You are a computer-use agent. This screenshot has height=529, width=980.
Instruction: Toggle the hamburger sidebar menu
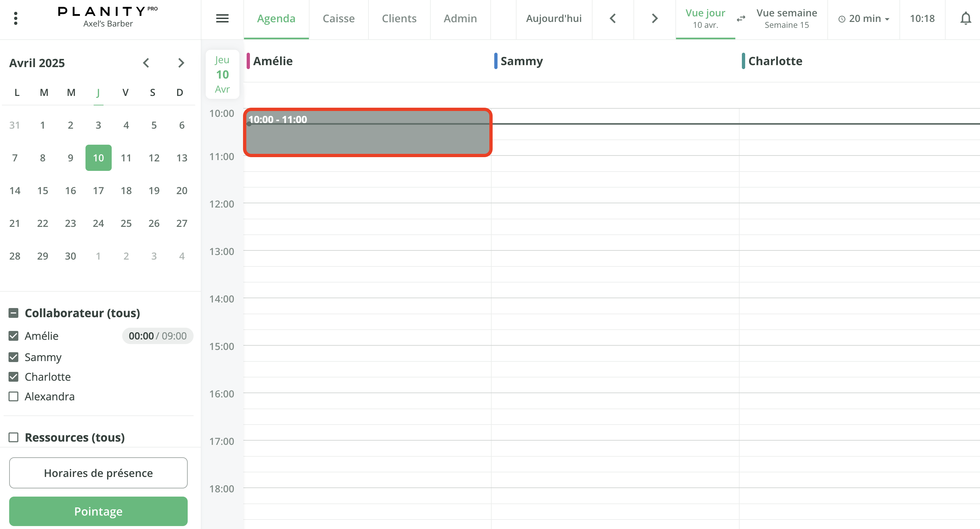point(222,18)
